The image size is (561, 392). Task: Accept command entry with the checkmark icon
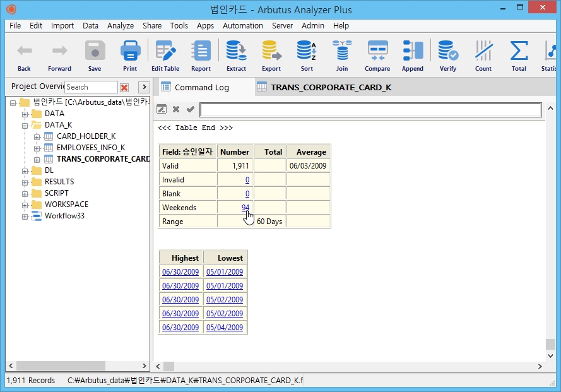tap(191, 109)
